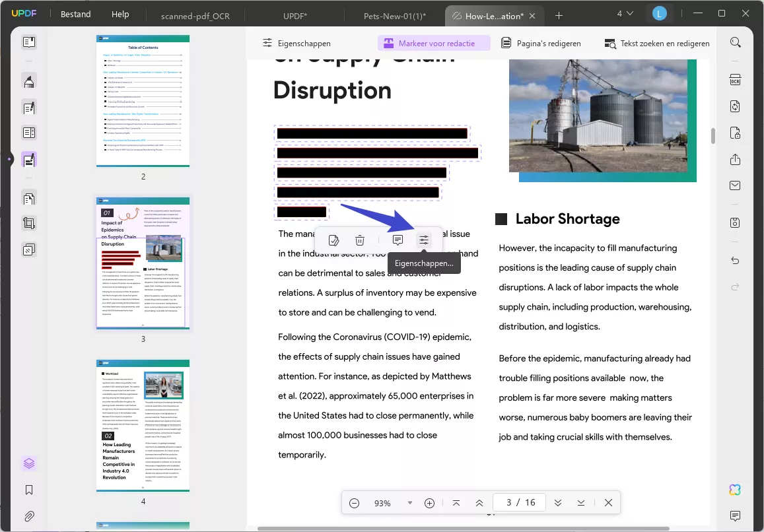Screen dimensions: 764x532
Task: Click the send-by-email icon
Action: coord(735,185)
